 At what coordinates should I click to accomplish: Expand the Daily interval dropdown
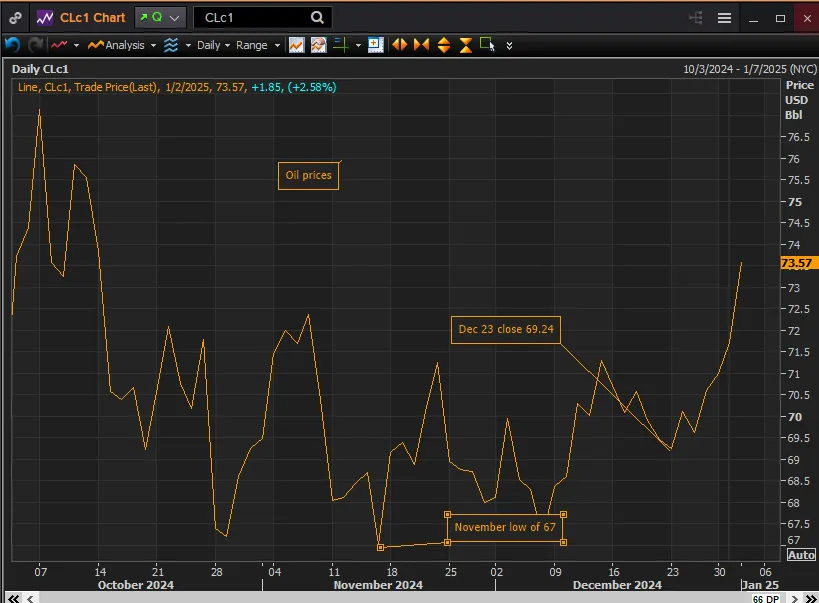[x=213, y=45]
